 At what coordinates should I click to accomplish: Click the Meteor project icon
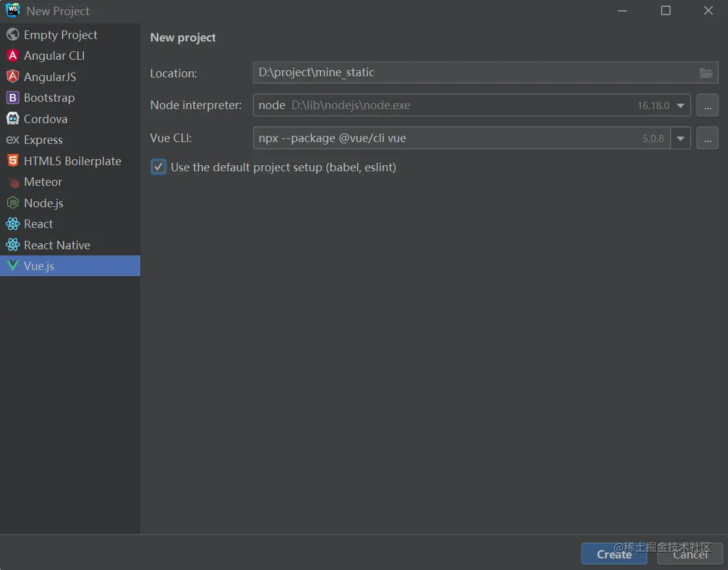13,182
